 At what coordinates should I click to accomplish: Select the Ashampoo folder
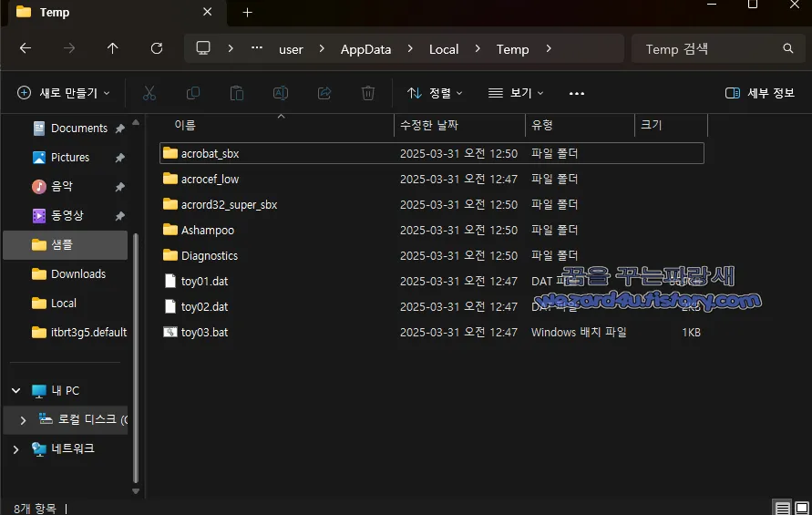pyautogui.click(x=432, y=230)
